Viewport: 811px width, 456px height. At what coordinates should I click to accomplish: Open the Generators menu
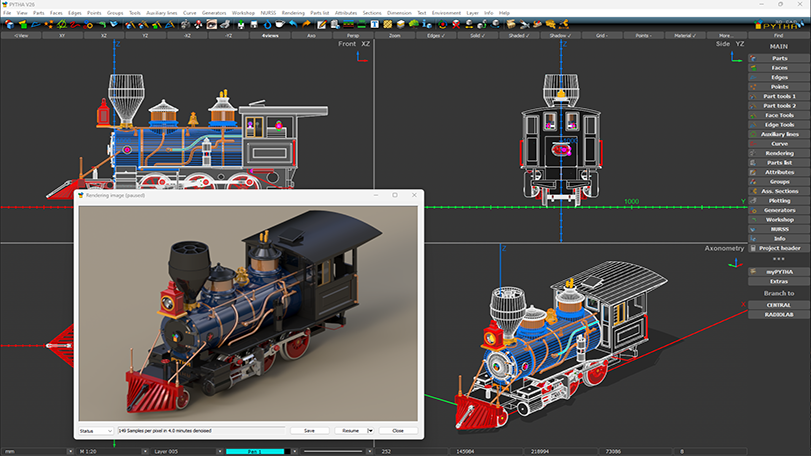(x=214, y=13)
